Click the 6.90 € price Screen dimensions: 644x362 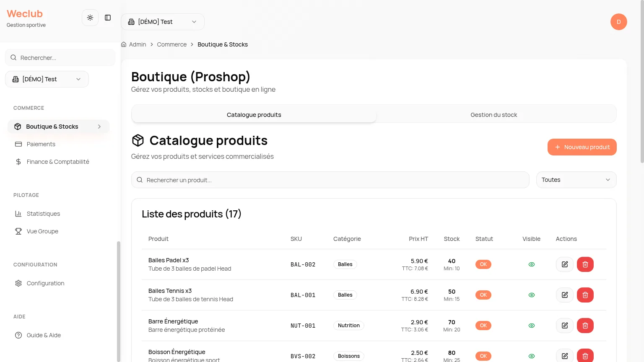[419, 292]
